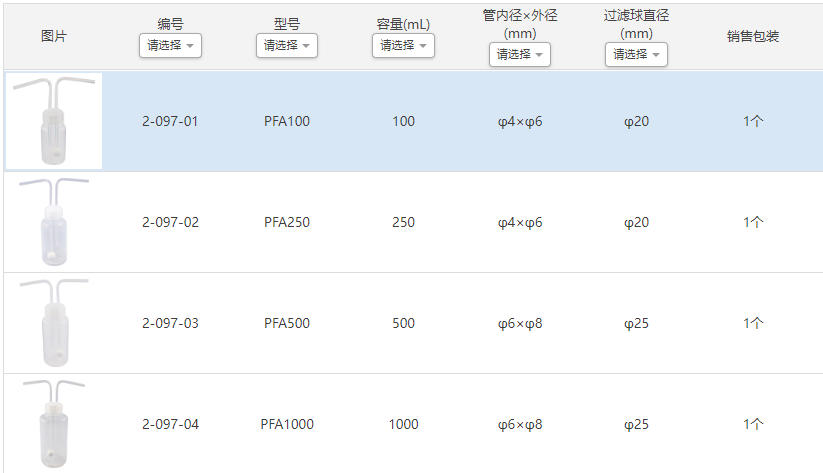The width and height of the screenshot is (823, 473).
Task: Open the PFA500 wash bottle picture
Action: click(x=54, y=323)
